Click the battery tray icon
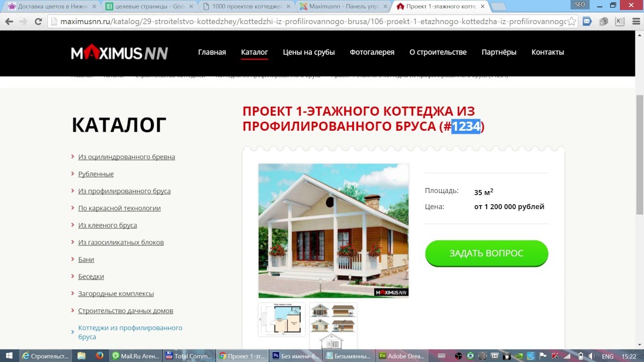This screenshot has height=362, width=644. (x=580, y=356)
